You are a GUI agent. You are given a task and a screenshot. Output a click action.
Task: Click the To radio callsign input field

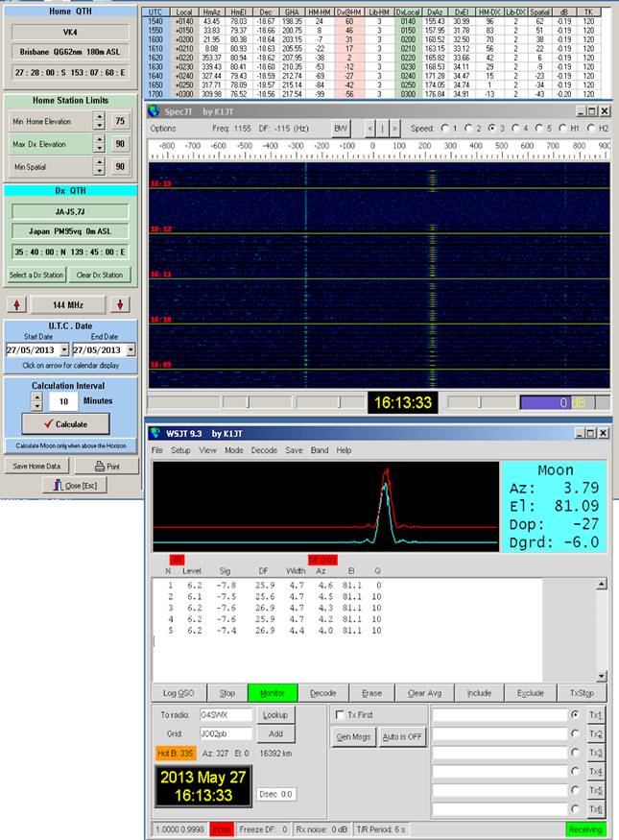point(226,714)
